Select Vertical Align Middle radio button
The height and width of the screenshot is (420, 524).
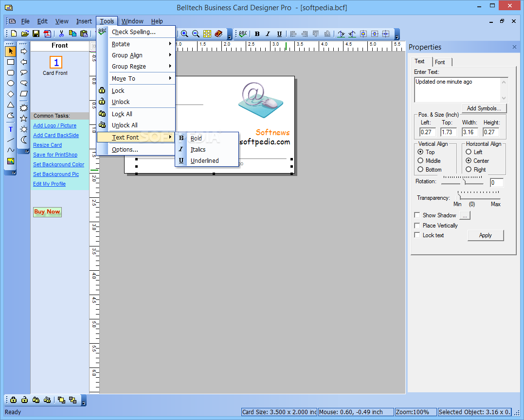coord(420,160)
